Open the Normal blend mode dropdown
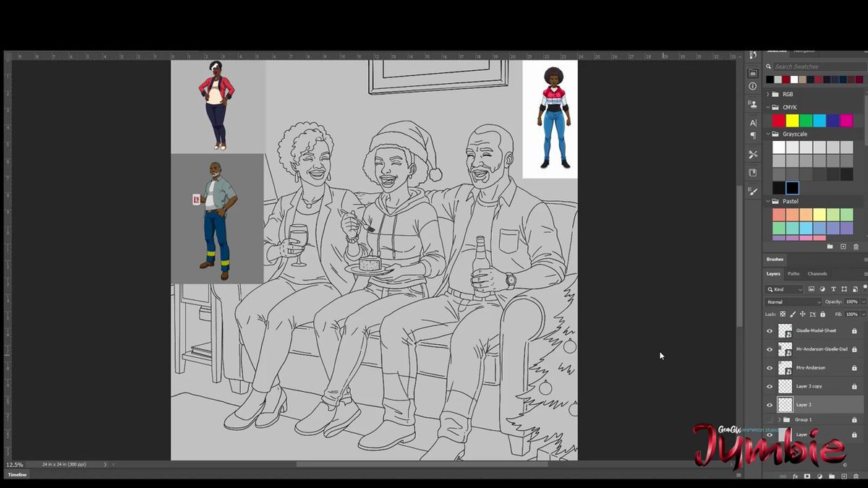This screenshot has height=488, width=868. [793, 301]
